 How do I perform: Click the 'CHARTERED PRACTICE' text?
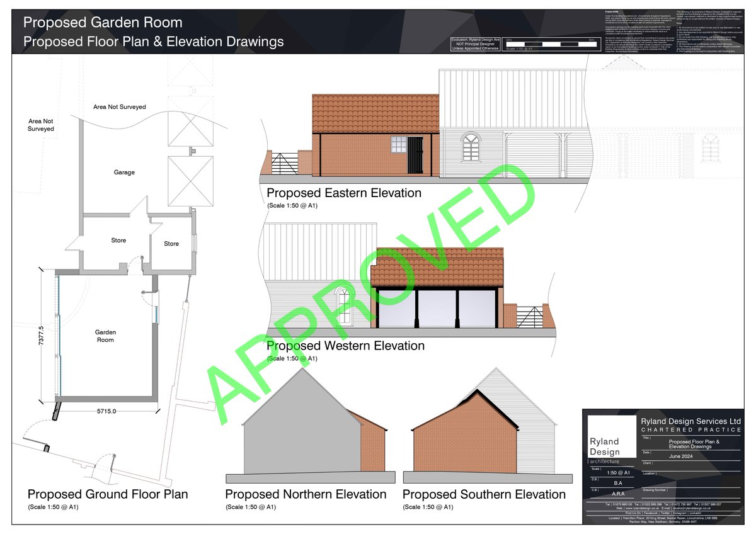point(691,430)
